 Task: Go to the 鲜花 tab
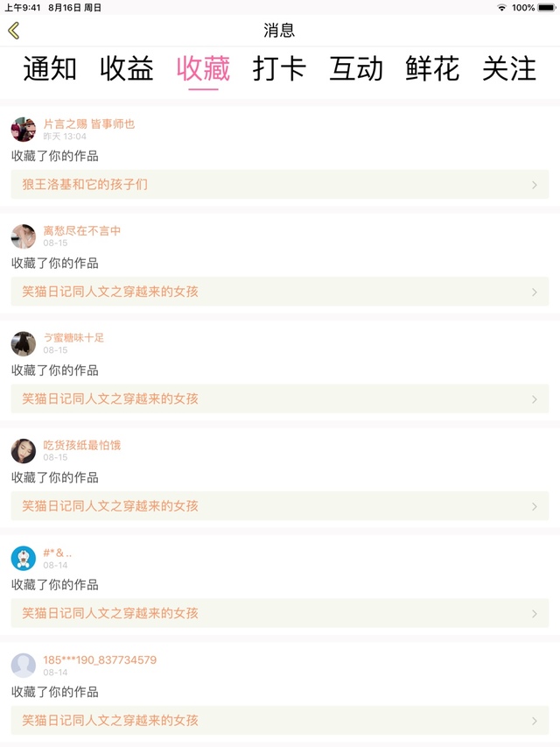[x=432, y=69]
